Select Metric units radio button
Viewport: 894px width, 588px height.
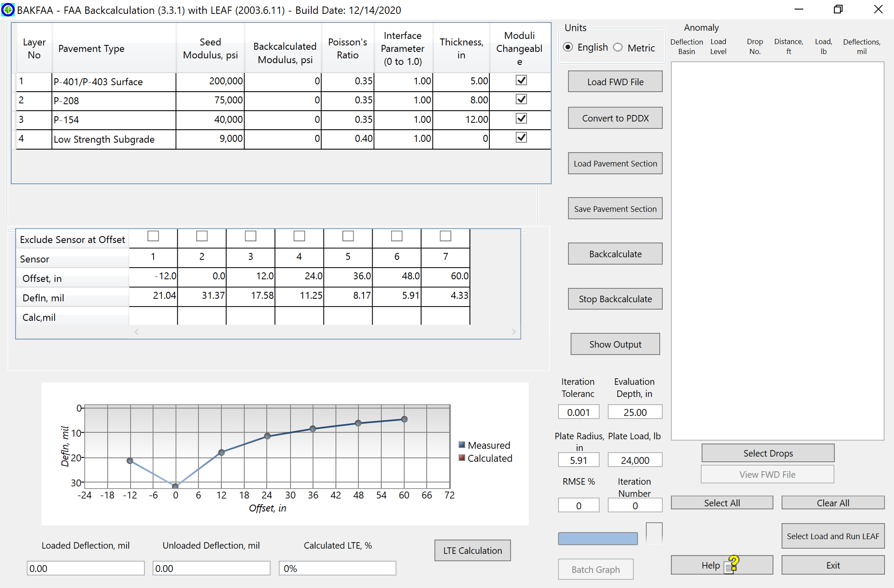pos(618,48)
